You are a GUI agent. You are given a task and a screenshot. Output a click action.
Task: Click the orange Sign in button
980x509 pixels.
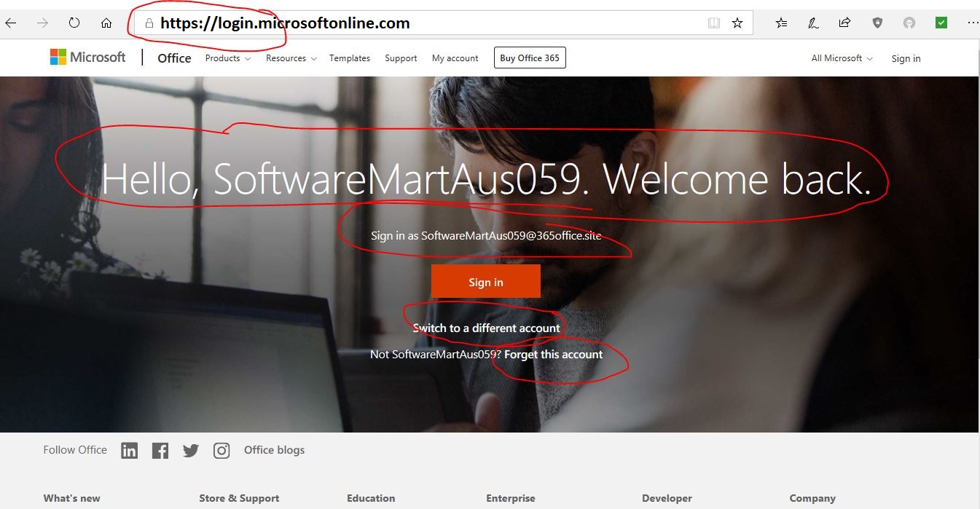(486, 282)
